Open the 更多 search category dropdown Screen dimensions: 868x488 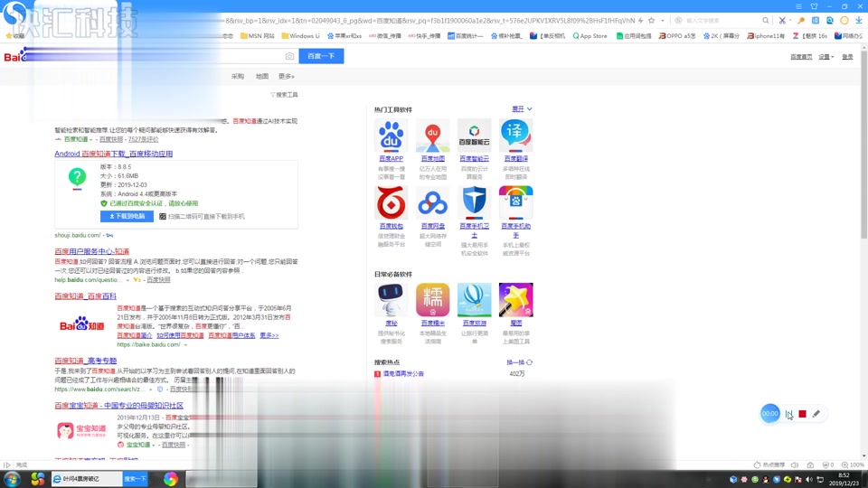click(x=287, y=76)
